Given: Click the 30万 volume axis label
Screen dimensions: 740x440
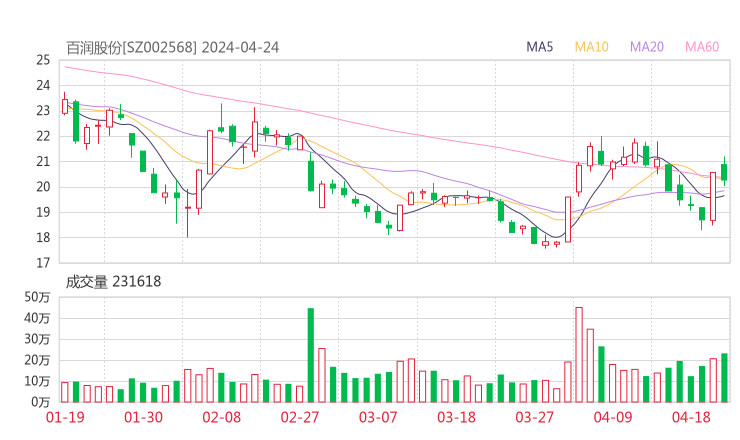Looking at the screenshot, I should pyautogui.click(x=37, y=339).
